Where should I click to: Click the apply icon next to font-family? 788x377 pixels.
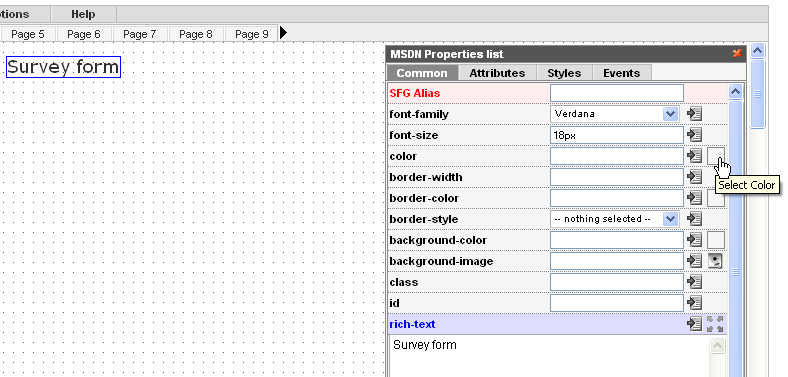[694, 114]
